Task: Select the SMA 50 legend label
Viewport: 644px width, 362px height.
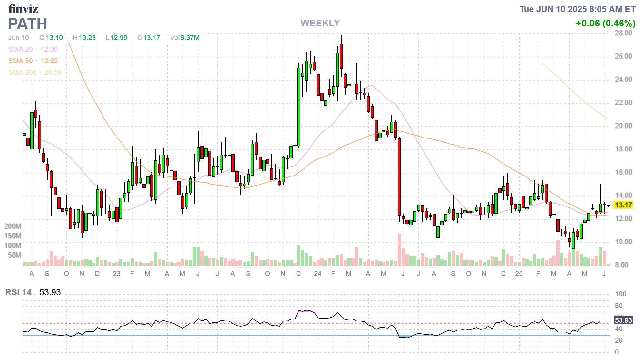Action: 21,61
